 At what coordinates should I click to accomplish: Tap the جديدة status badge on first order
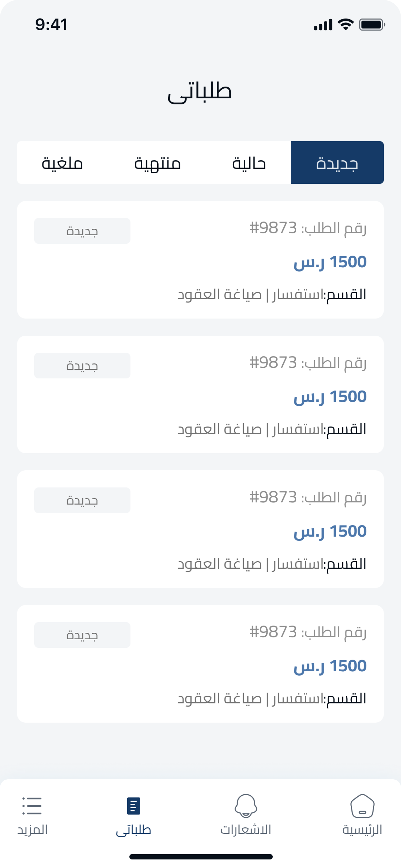click(82, 231)
